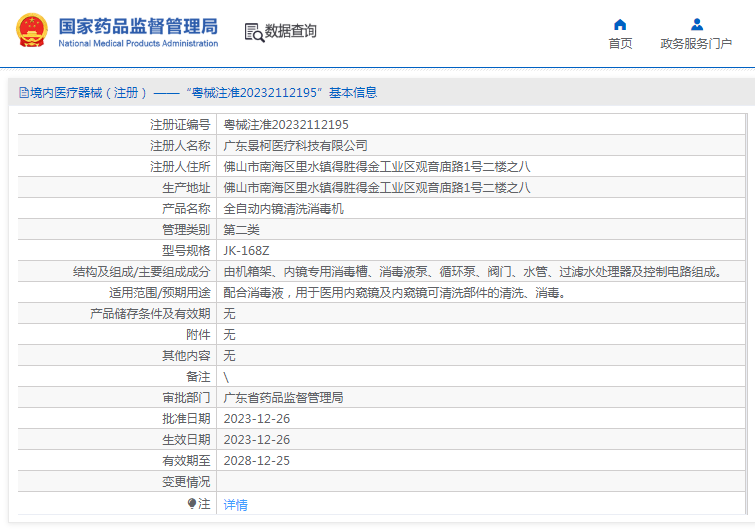The width and height of the screenshot is (755, 529).
Task: Click the empty 变更情况 value cell
Action: pyautogui.click(x=481, y=481)
